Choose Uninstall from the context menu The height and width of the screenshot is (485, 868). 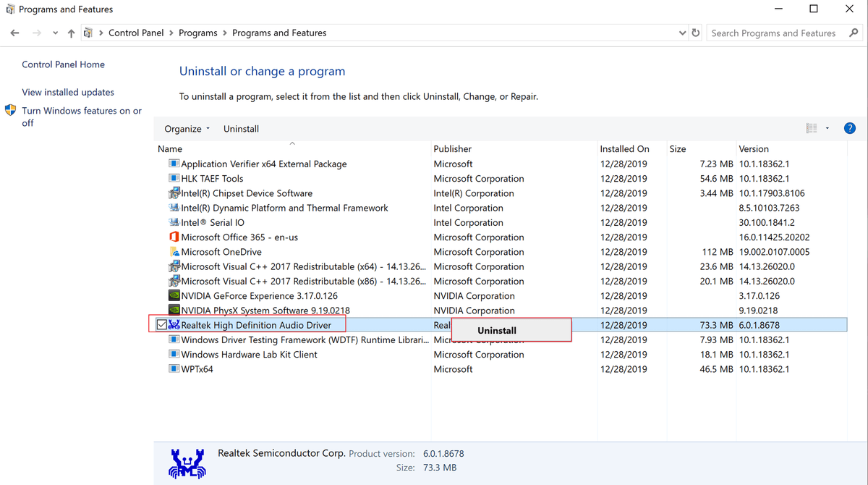point(496,329)
